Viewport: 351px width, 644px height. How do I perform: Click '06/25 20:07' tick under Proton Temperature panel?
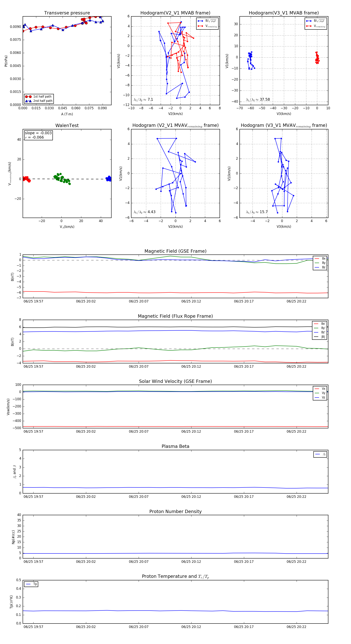(x=139, y=627)
